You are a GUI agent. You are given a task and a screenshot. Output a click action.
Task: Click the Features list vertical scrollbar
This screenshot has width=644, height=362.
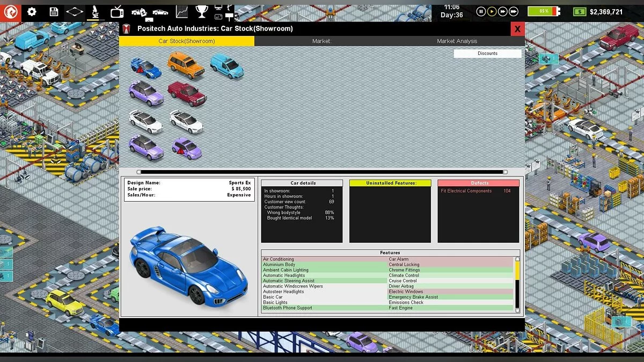pos(517,284)
